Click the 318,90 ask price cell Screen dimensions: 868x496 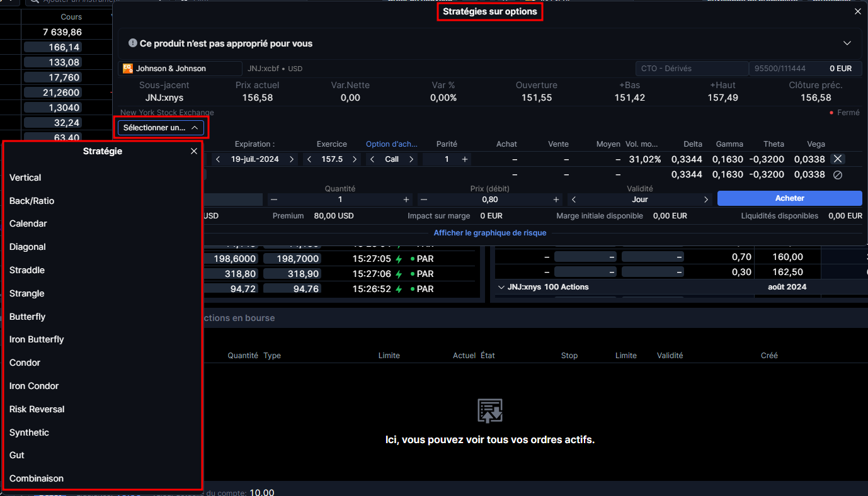tap(292, 274)
